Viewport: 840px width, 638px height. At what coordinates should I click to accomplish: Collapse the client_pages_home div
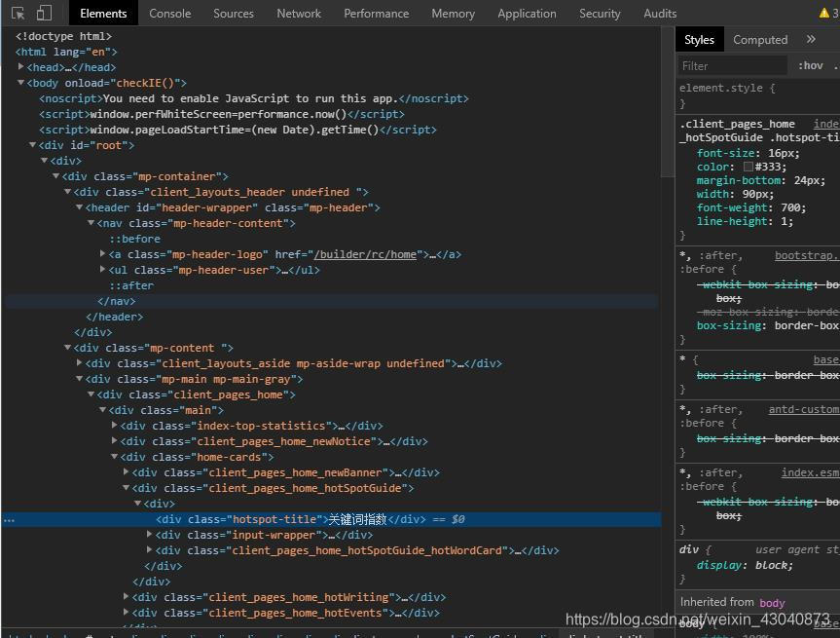click(x=91, y=394)
